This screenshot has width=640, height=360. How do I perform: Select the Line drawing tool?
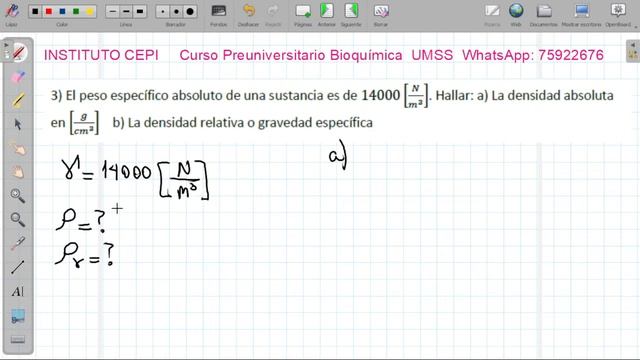tap(18, 268)
